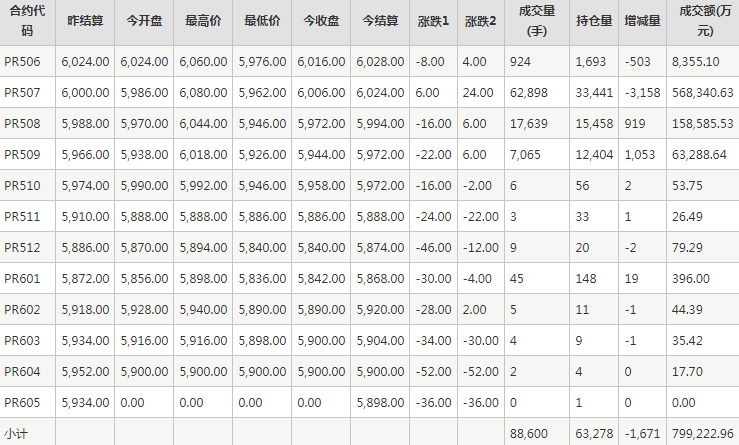This screenshot has height=445, width=739.
Task: Select the 最低价 column header
Action: click(262, 21)
